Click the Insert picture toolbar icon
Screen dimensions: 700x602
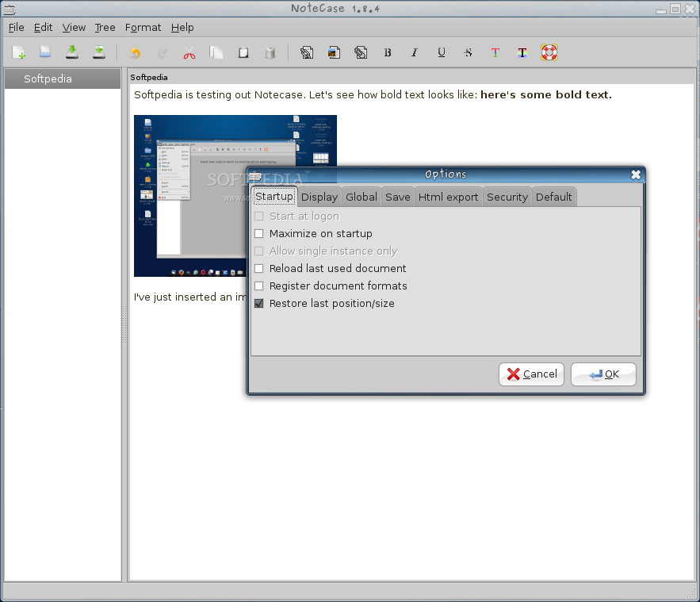pyautogui.click(x=334, y=52)
